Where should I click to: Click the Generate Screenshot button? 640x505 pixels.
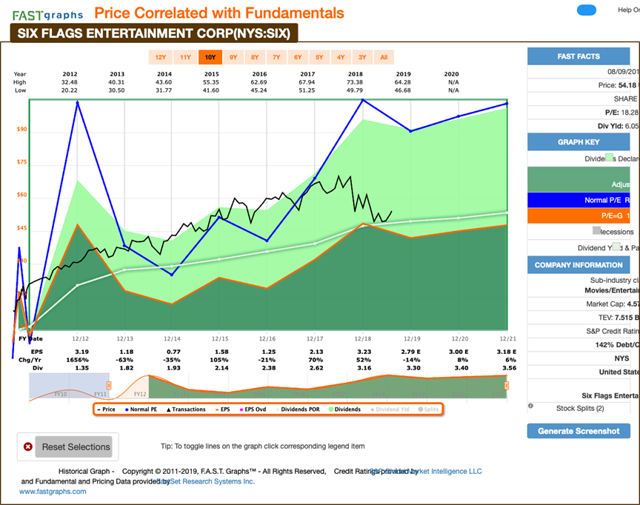tap(578, 431)
